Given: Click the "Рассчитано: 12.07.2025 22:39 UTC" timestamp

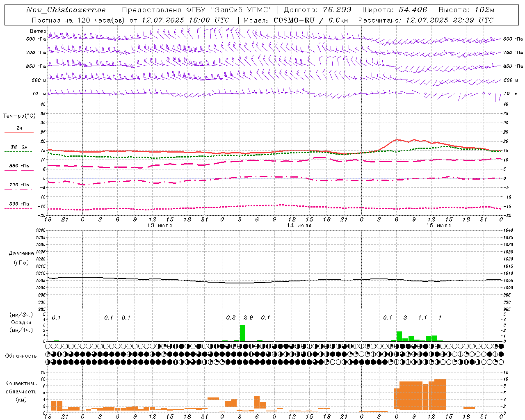Looking at the screenshot, I should coord(426,20).
